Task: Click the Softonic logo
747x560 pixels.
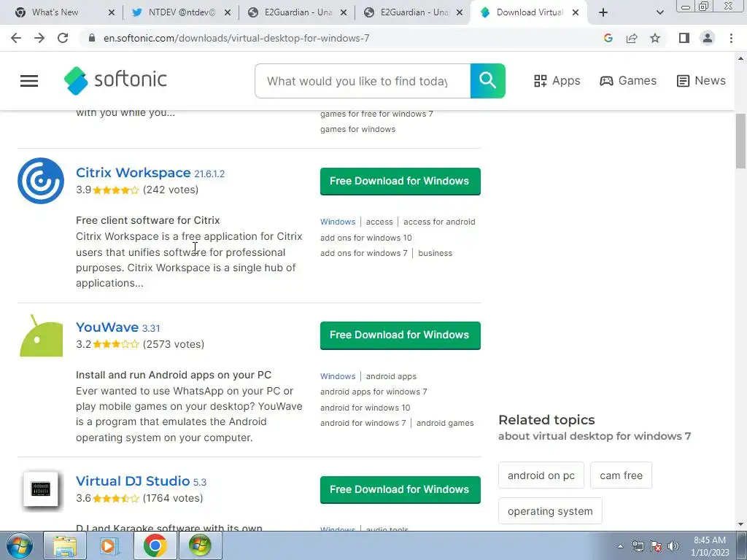Action: point(115,80)
